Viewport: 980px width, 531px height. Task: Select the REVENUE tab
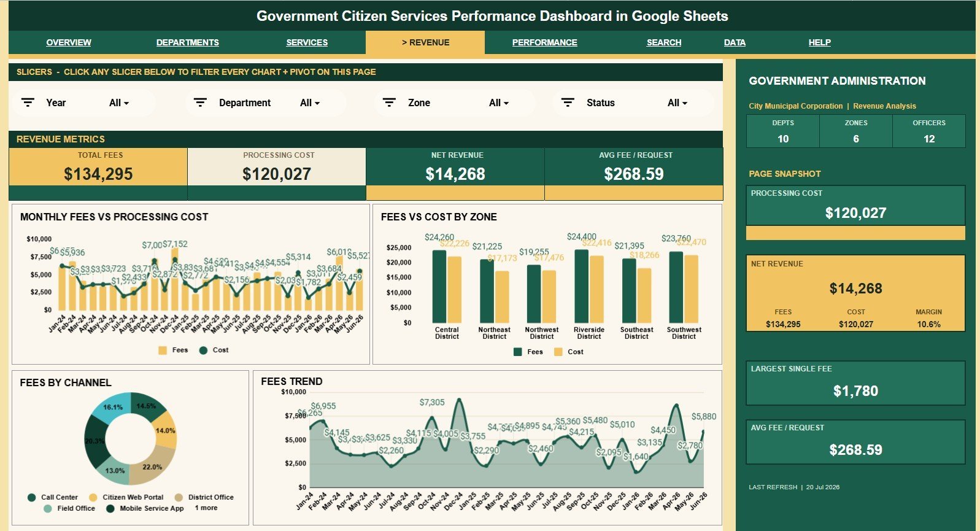pyautogui.click(x=425, y=42)
